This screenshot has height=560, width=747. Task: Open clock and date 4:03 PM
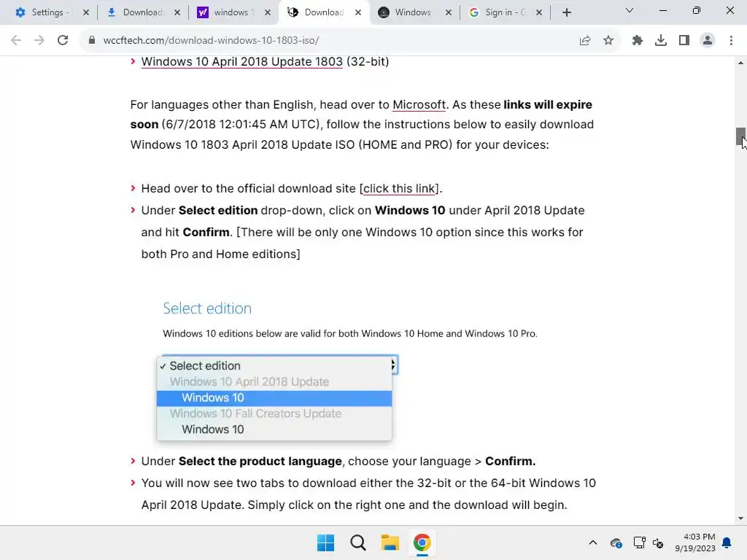pos(695,542)
